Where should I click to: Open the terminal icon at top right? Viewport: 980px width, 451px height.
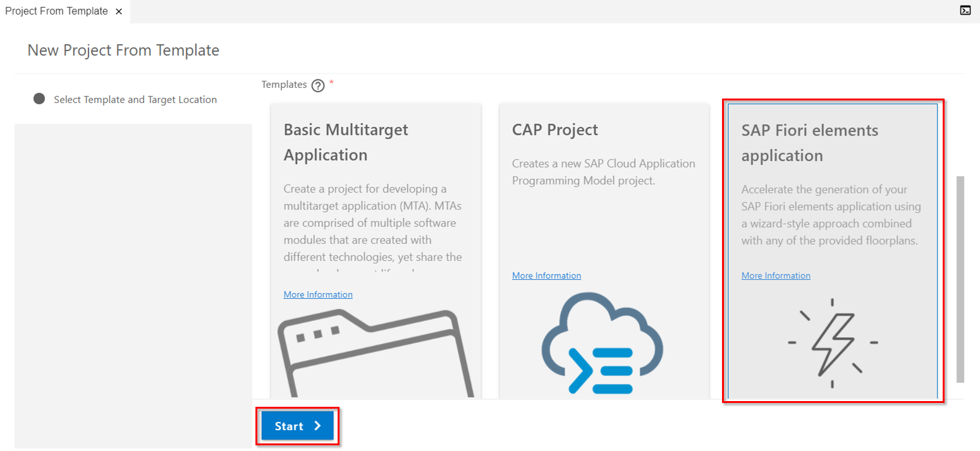click(965, 9)
